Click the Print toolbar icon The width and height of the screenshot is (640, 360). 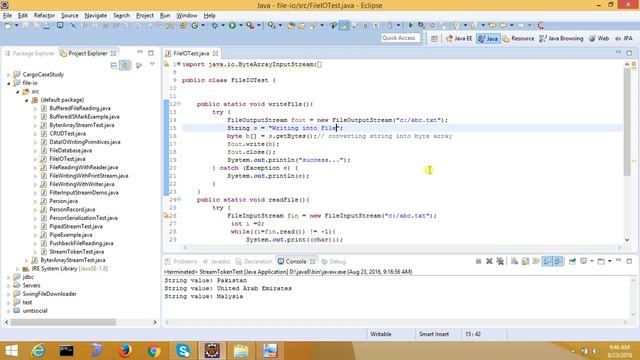(47, 25)
